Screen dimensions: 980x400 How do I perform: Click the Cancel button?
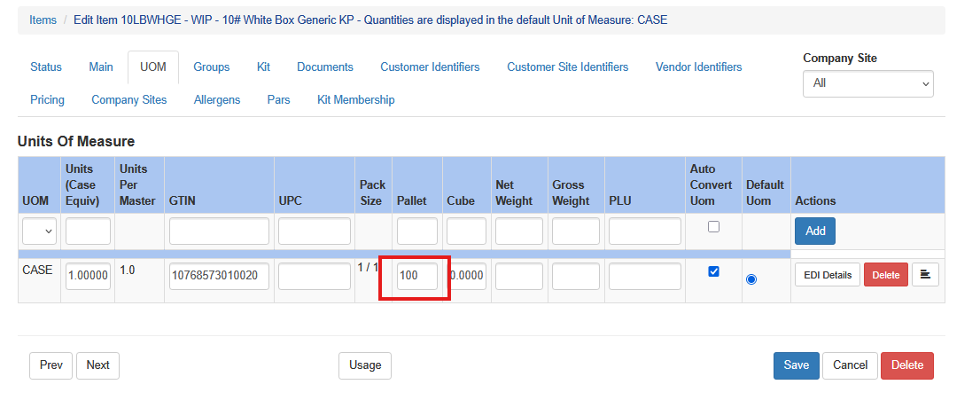(850, 365)
